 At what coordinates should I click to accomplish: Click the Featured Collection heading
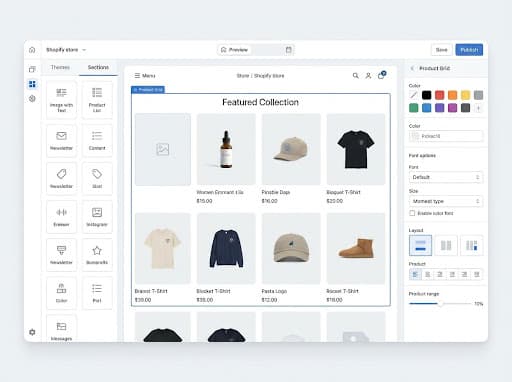click(260, 102)
